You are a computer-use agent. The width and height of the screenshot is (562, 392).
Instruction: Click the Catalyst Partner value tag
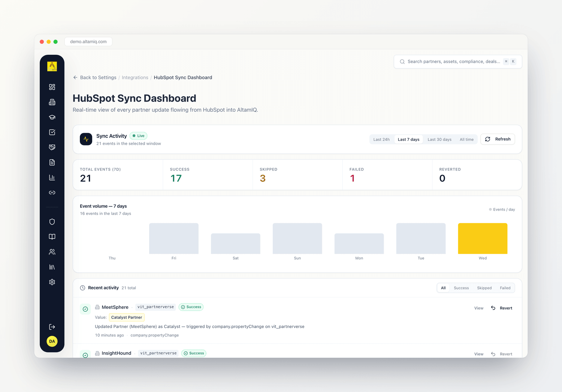coord(127,317)
